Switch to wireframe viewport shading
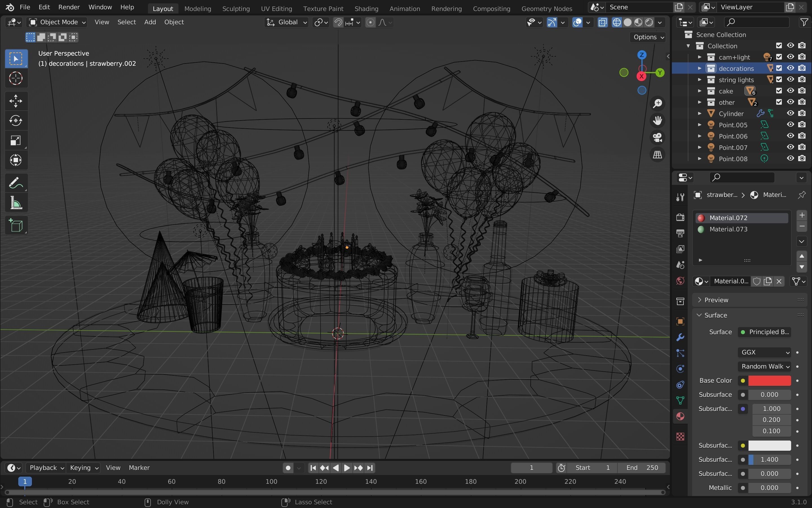 [x=617, y=22]
